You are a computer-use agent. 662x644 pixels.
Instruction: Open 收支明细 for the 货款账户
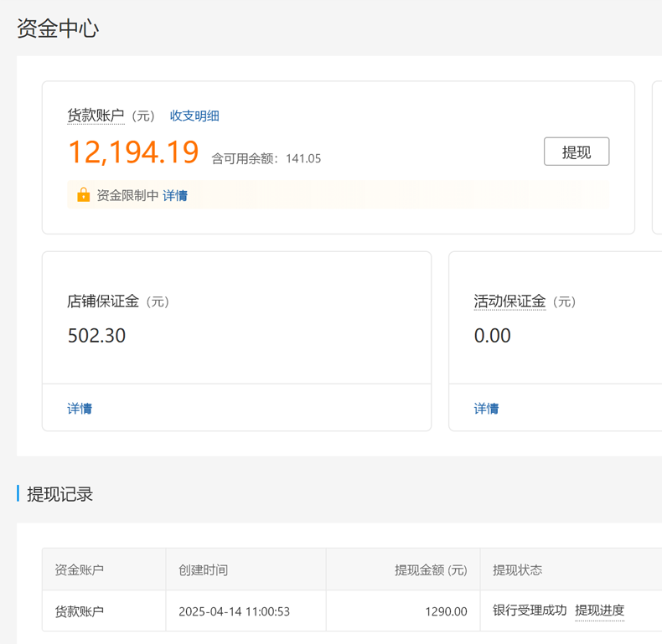(194, 116)
